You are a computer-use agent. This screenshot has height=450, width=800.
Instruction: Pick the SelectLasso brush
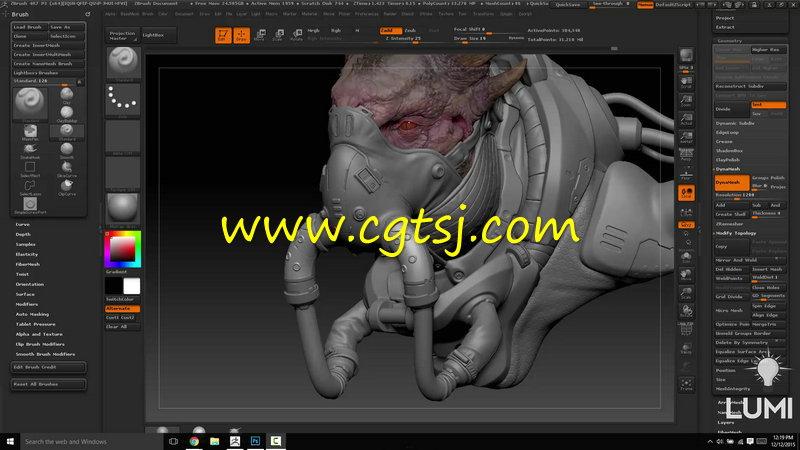tap(30, 187)
